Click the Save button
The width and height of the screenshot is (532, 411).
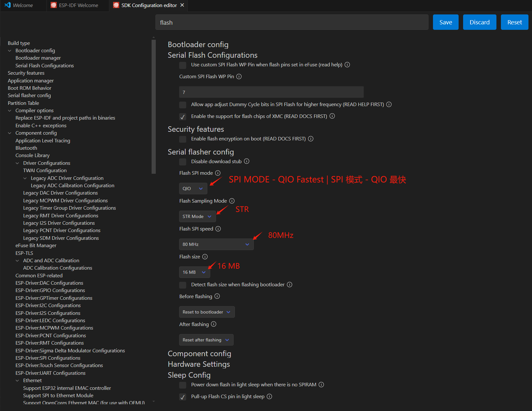(x=445, y=22)
